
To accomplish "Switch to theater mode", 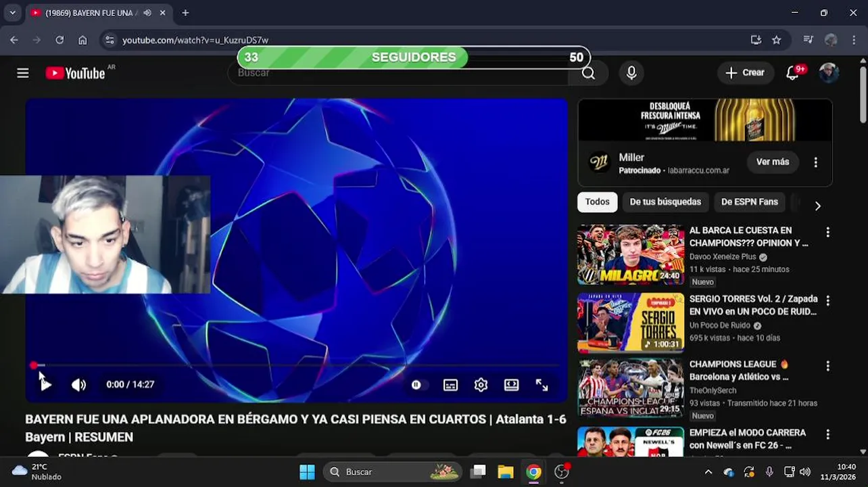I will click(512, 385).
